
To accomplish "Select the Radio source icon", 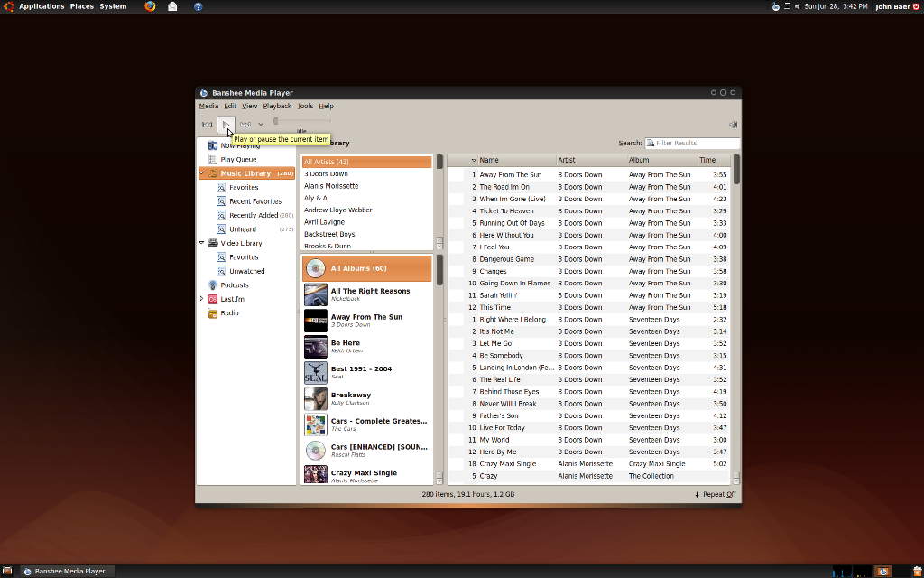I will [x=213, y=313].
